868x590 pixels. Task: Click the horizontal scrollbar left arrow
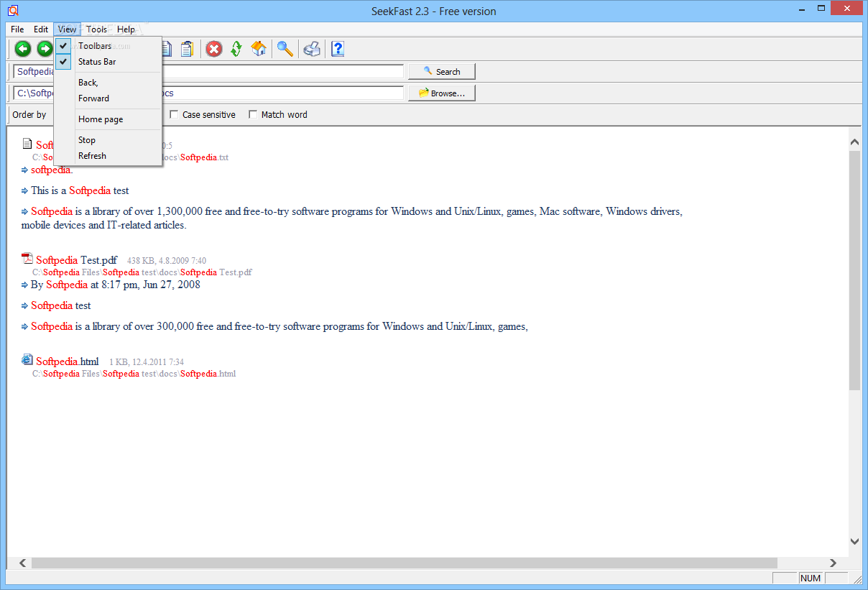click(x=22, y=563)
